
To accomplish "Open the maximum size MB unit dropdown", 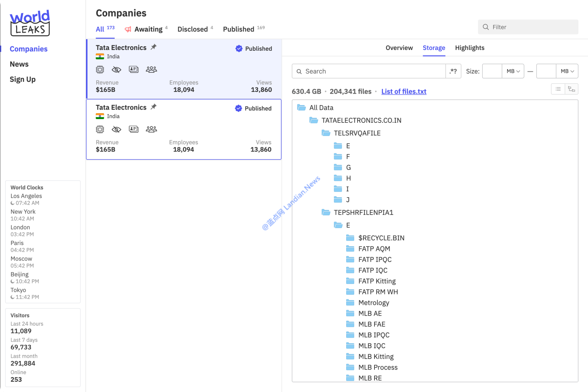I will [x=567, y=71].
